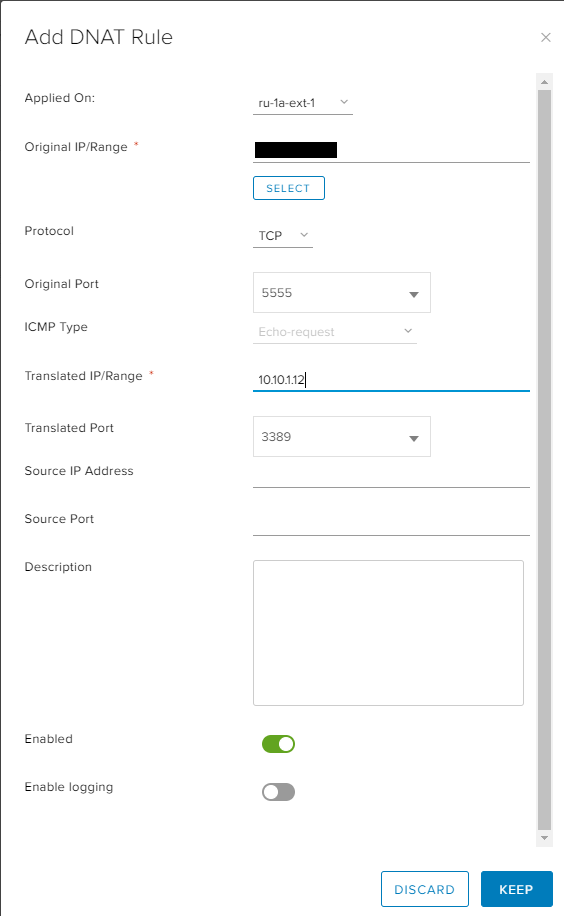Image resolution: width=564 pixels, height=916 pixels.
Task: Focus the Source Port field
Action: point(391,523)
